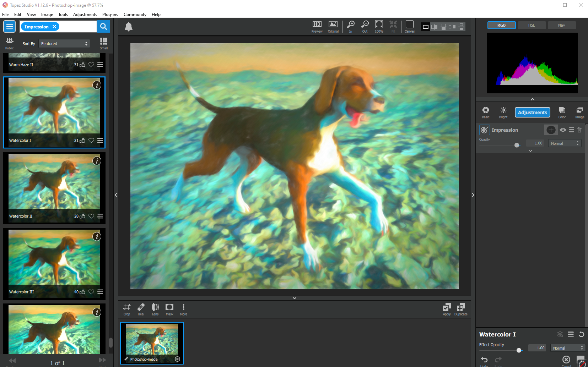Toggle the Canvas background option
The width and height of the screenshot is (588, 367).
(x=410, y=27)
